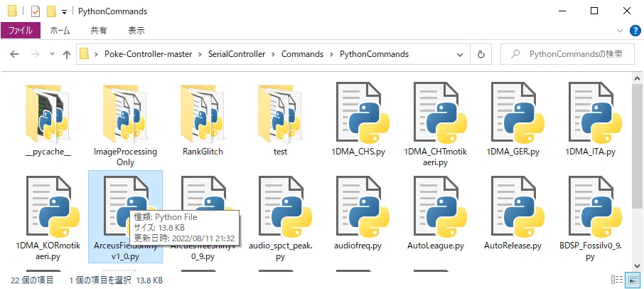
Task: Open the 共有 ribbon tab
Action: (99, 31)
